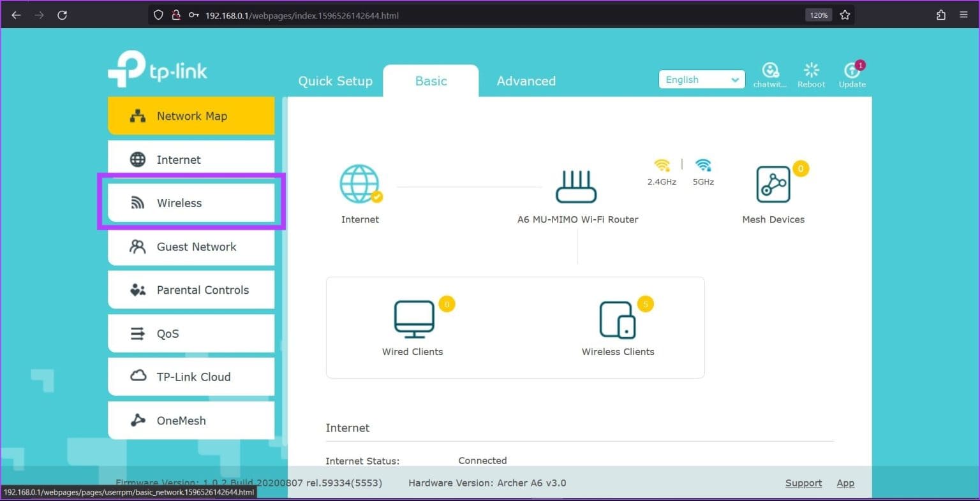Click the App link in footer
Viewport: 980px width, 501px height.
coord(845,483)
